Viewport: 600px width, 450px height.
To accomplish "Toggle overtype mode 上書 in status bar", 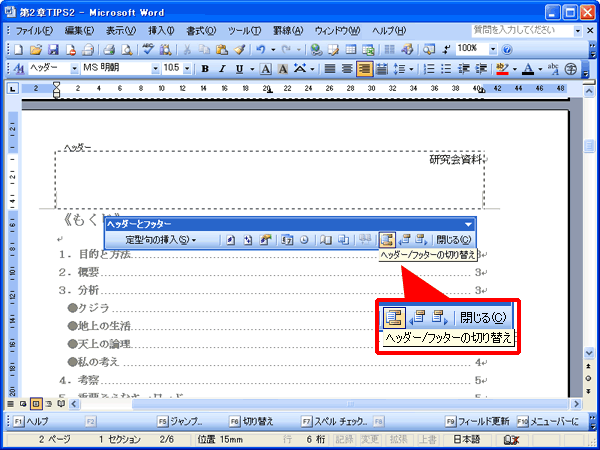I will [x=427, y=439].
